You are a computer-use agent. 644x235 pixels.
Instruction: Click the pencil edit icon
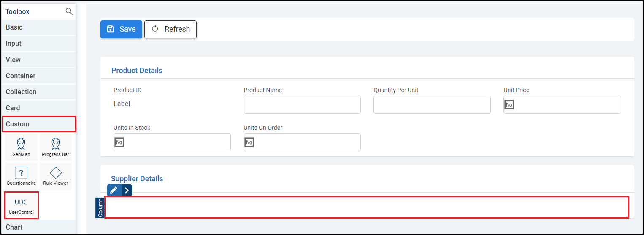tap(114, 190)
